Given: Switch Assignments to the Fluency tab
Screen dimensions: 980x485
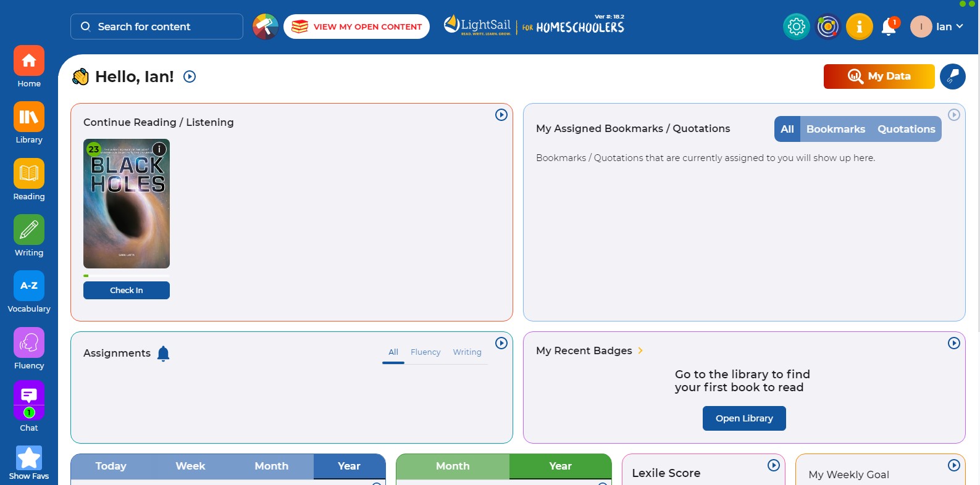Looking at the screenshot, I should (x=425, y=352).
